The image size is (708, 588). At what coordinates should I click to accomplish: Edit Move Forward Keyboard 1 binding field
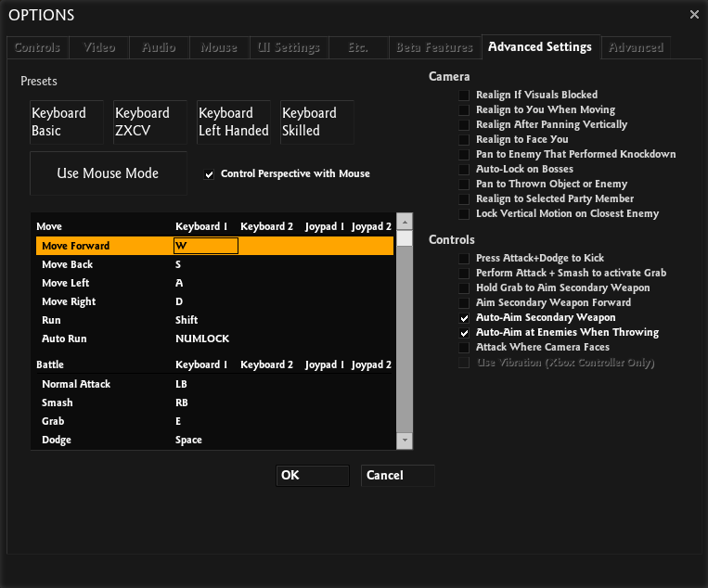[x=206, y=246]
